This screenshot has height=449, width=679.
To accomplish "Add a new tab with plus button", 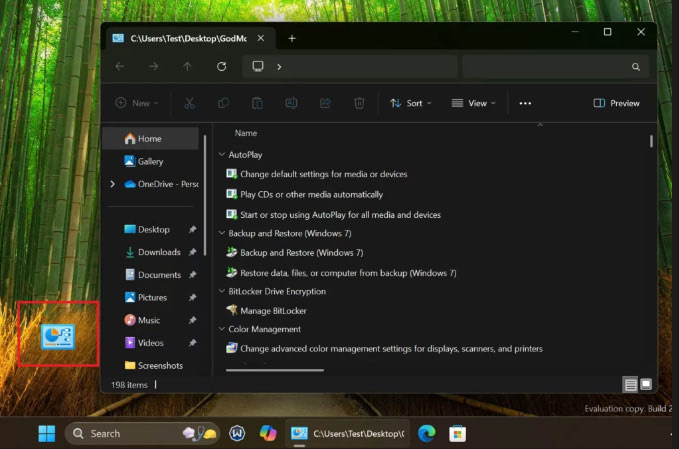I will (292, 39).
